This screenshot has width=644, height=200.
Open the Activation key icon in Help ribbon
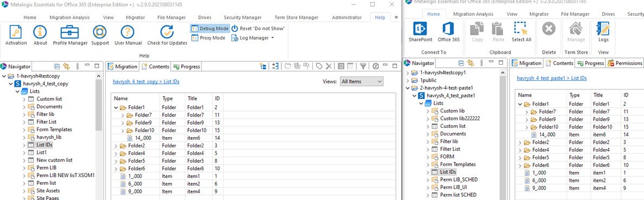point(16,32)
